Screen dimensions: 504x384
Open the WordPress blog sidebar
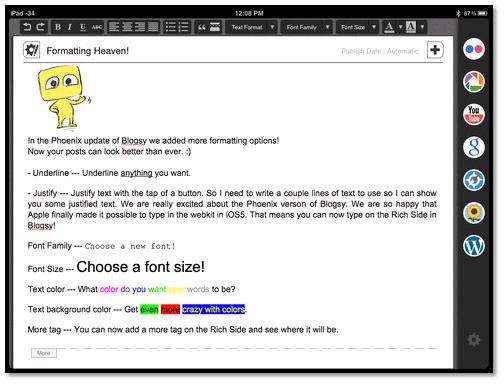(x=474, y=246)
